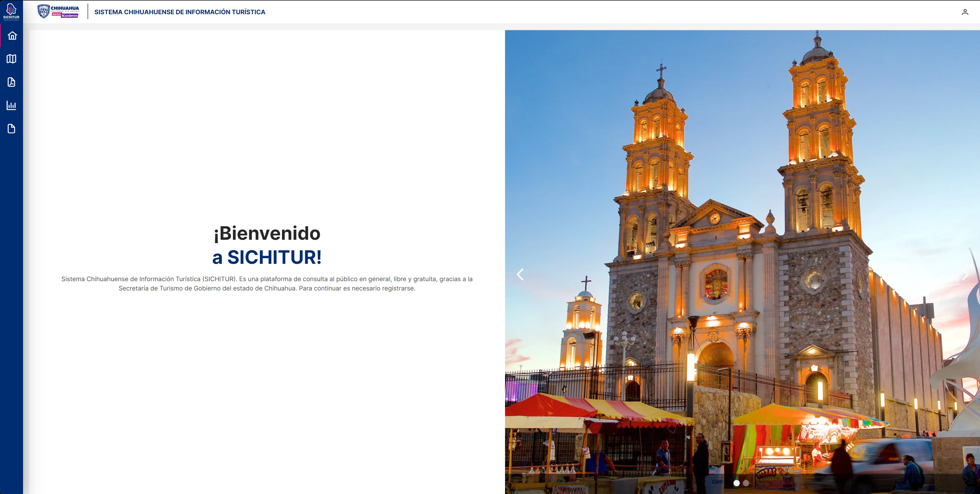Screen dimensions: 980x494
Task: Show previous carousel image with left arrow
Action: tap(520, 275)
